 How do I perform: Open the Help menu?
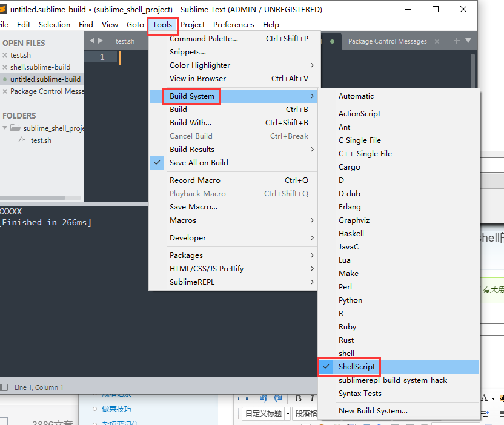click(271, 25)
